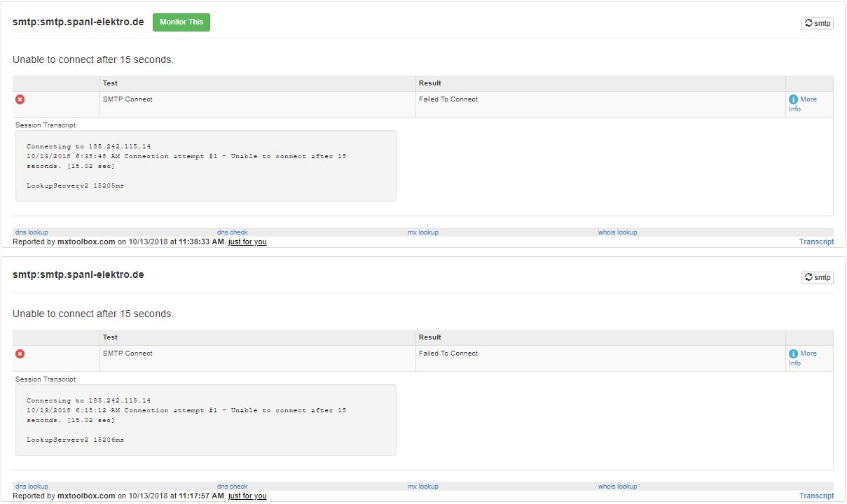Open dns check in bottom panel
847x504 pixels.
pyautogui.click(x=232, y=486)
